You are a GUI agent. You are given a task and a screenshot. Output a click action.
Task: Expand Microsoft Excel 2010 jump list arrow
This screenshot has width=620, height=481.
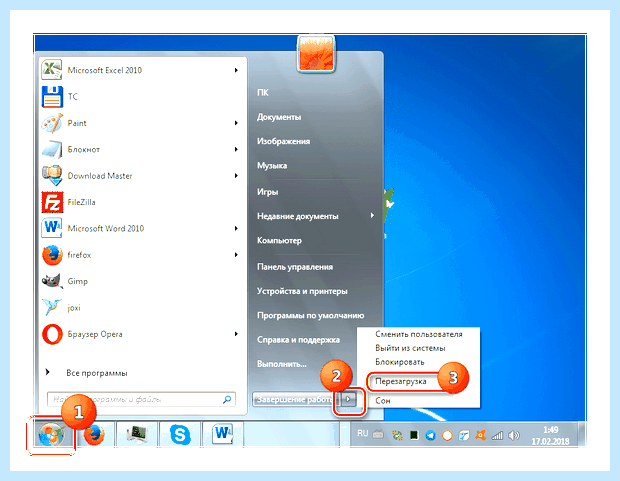click(236, 70)
